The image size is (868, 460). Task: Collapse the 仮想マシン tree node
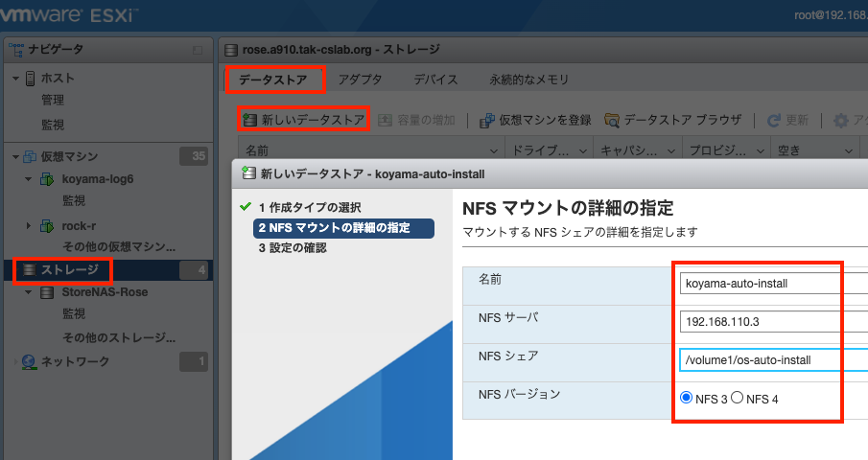pos(15,157)
